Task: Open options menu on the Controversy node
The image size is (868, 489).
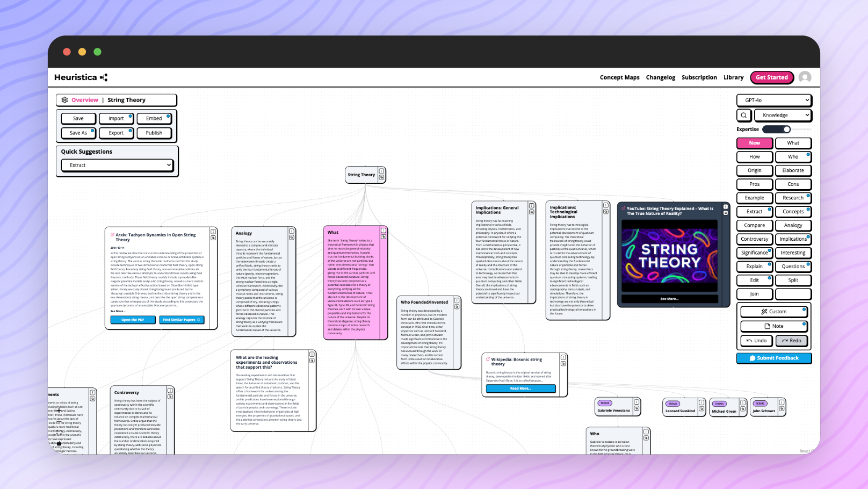Action: tap(170, 391)
